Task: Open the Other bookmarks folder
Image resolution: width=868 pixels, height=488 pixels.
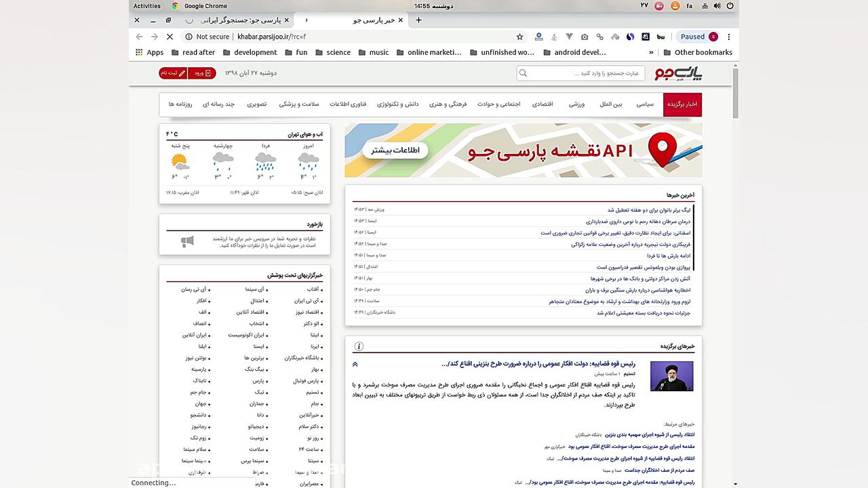Action: coord(697,52)
